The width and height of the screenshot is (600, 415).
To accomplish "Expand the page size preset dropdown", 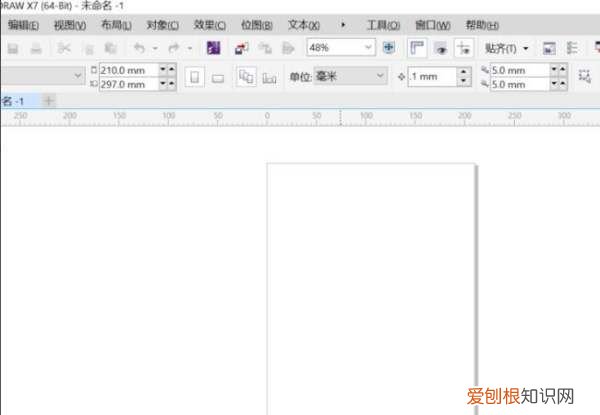I will [79, 76].
